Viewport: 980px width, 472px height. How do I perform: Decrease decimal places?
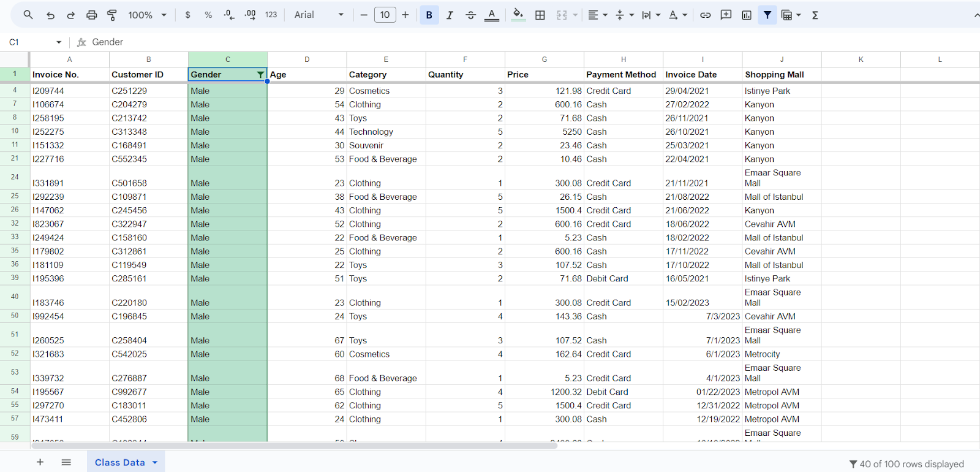(229, 15)
